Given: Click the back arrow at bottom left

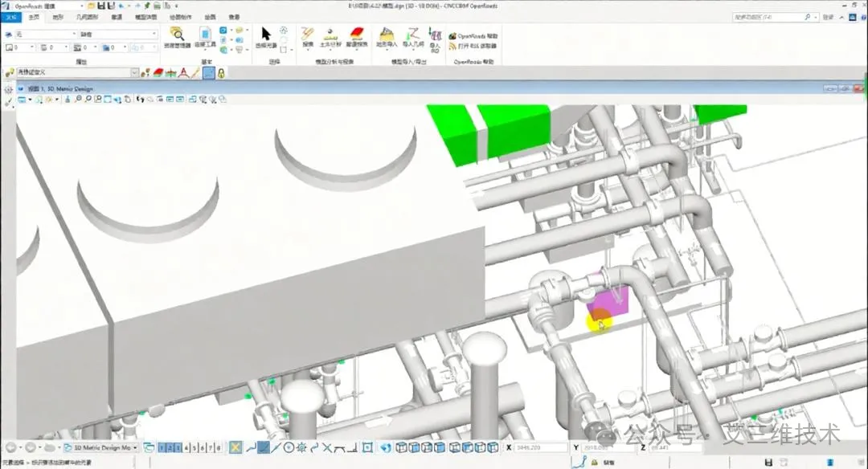Looking at the screenshot, I should 10,447.
